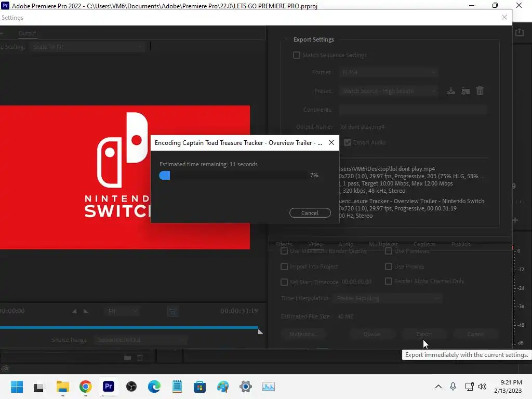Click the Cancel button in Export Settings

(x=475, y=334)
